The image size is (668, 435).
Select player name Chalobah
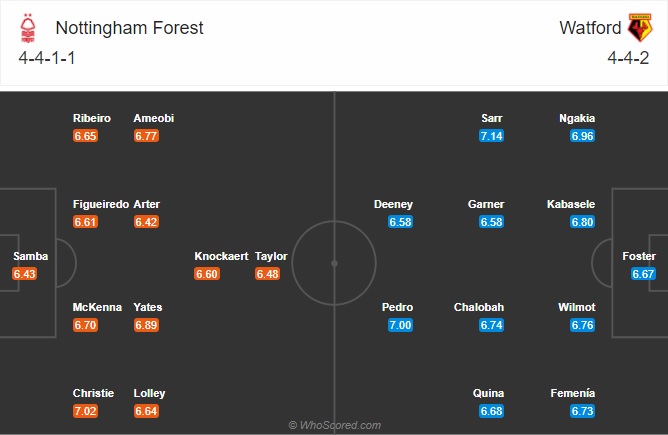[x=479, y=307]
